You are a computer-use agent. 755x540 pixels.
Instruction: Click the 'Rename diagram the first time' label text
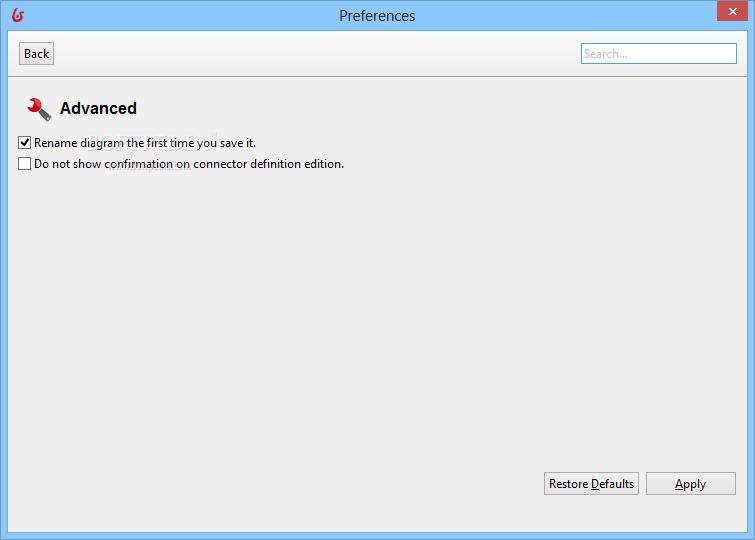point(145,143)
